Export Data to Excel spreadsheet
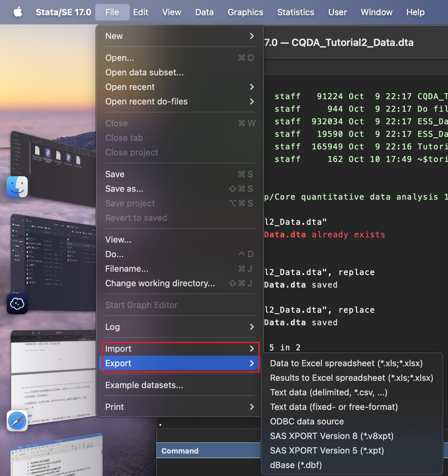 (352, 363)
